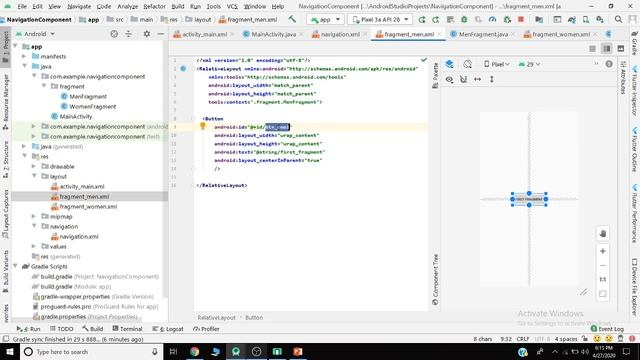This screenshot has height=360, width=640.
Task: Stop the running app with red square
Action: click(x=521, y=19)
